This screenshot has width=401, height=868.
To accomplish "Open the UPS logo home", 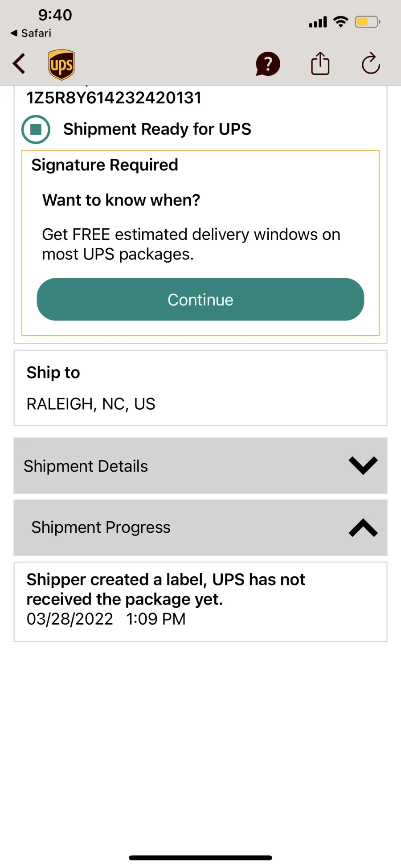I will (x=61, y=65).
